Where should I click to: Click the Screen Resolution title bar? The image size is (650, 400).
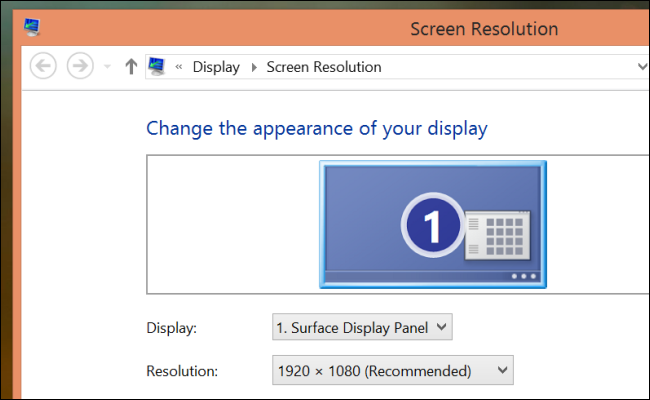click(x=484, y=29)
